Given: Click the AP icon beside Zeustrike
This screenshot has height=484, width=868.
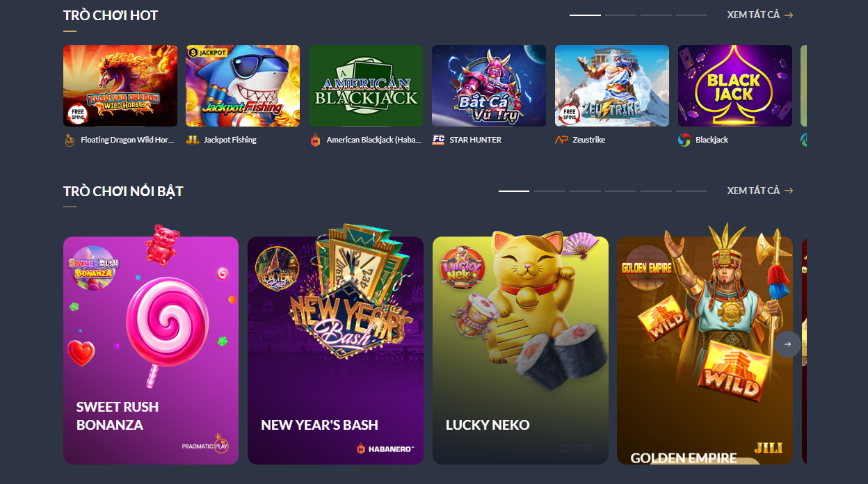Looking at the screenshot, I should [x=561, y=140].
